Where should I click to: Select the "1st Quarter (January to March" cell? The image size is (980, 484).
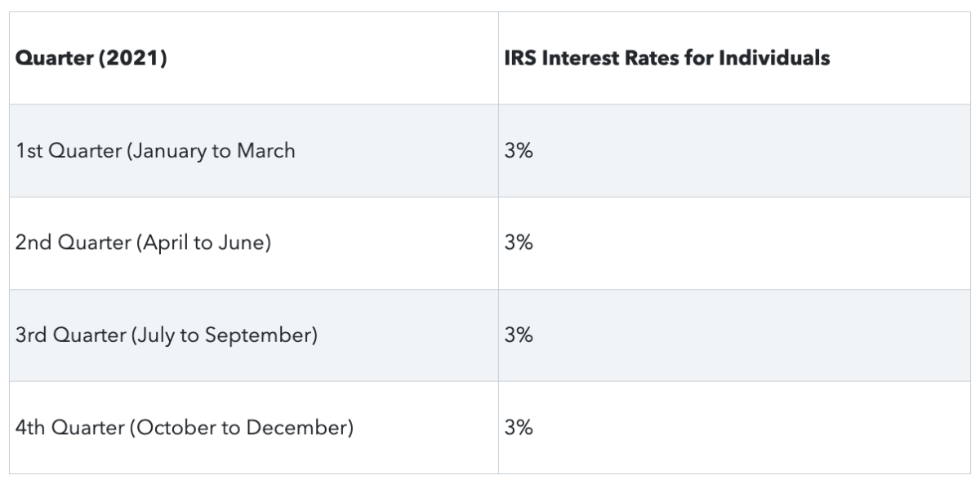point(155,151)
